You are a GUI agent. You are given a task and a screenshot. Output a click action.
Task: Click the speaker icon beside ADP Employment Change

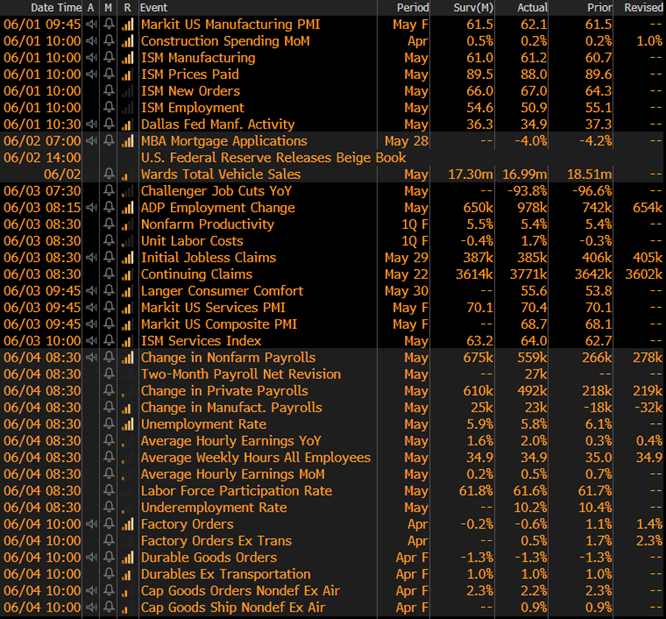click(x=91, y=208)
